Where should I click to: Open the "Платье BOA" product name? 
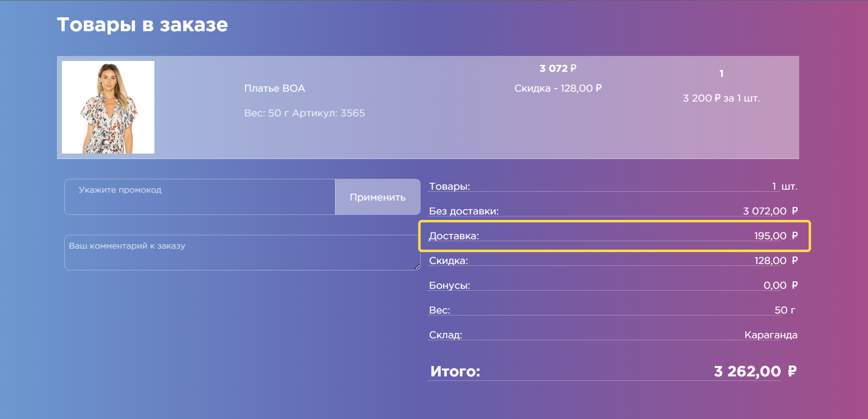274,89
